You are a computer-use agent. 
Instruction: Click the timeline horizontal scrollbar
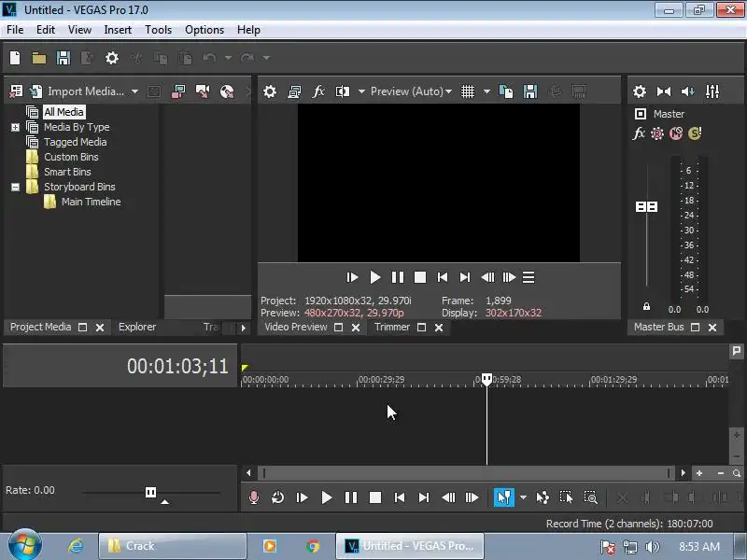click(x=466, y=473)
